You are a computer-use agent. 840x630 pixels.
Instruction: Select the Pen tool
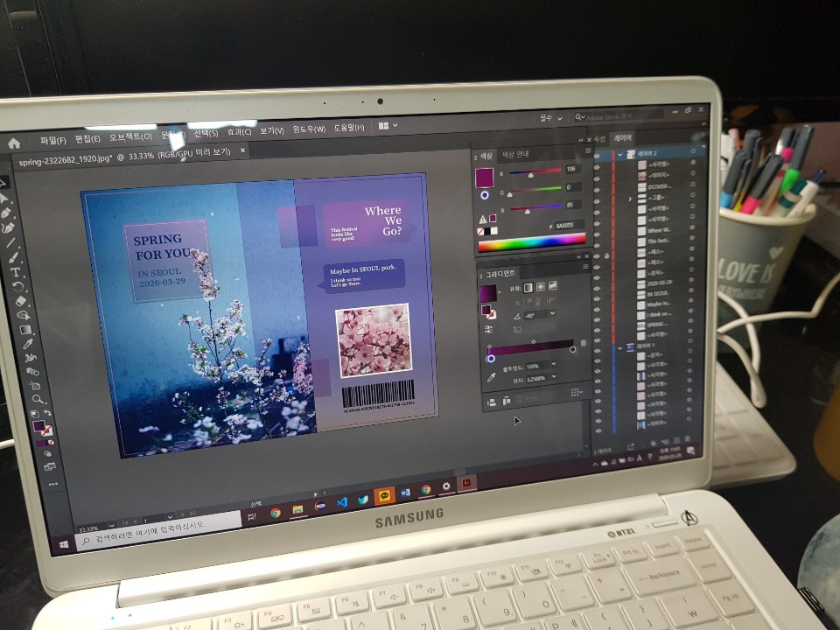[x=6, y=213]
